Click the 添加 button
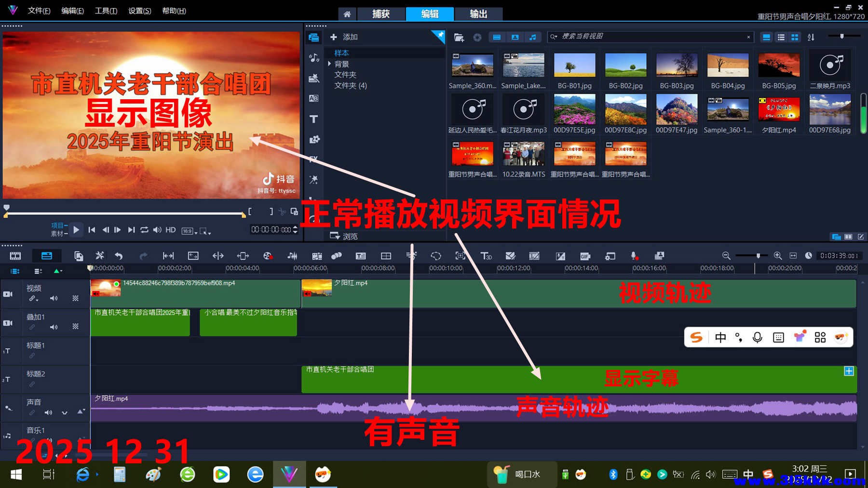The image size is (868, 488). pos(343,37)
